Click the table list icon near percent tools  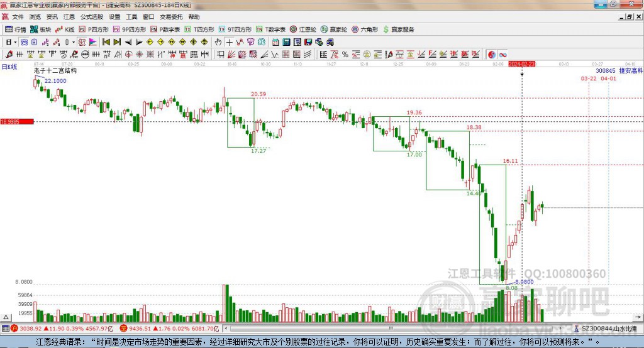coord(323,54)
